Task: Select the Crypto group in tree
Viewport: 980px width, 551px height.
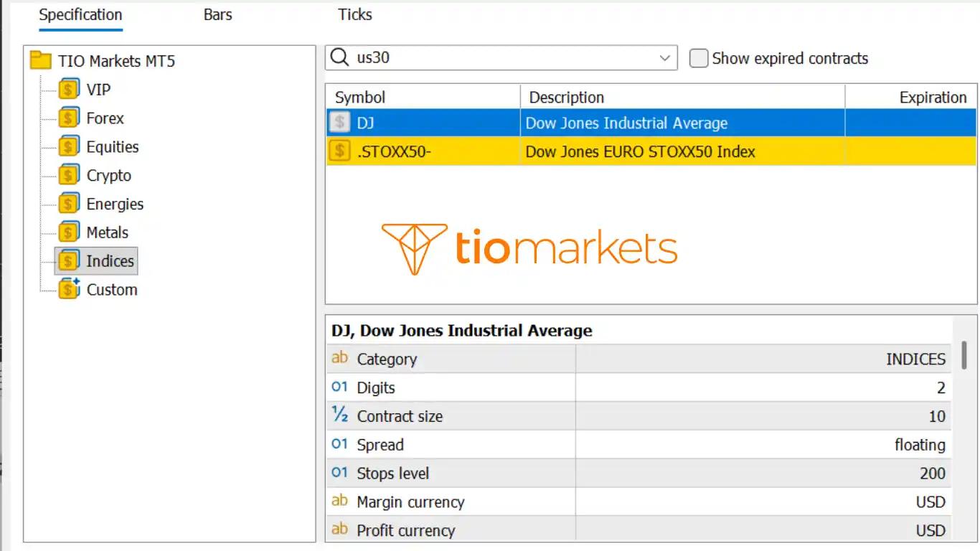Action: coord(109,176)
